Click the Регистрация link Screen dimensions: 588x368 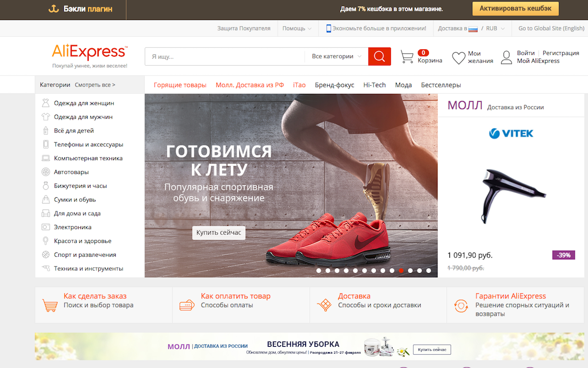pyautogui.click(x=561, y=53)
